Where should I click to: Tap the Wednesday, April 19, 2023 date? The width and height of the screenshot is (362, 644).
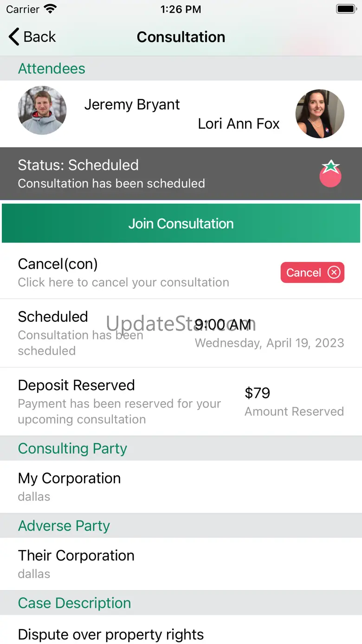coord(269,343)
